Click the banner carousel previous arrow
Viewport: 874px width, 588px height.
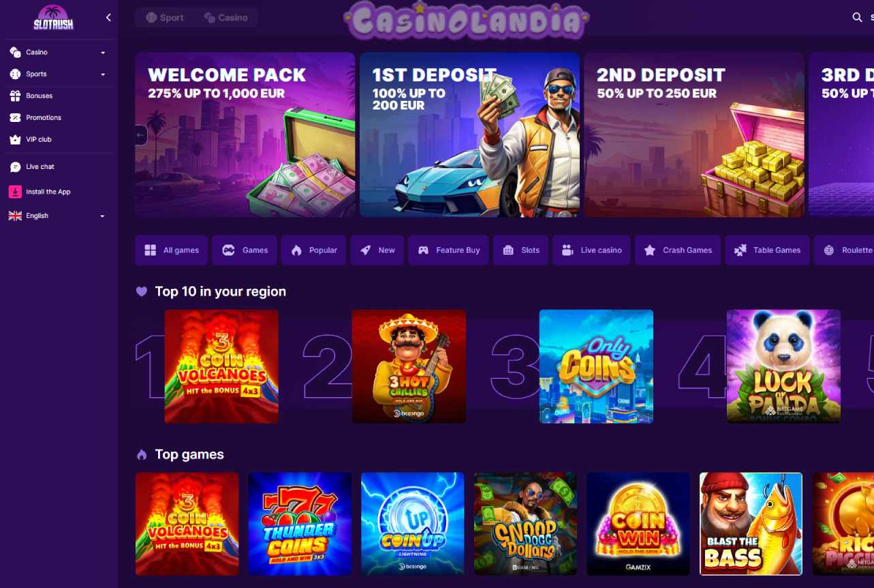pyautogui.click(x=140, y=135)
